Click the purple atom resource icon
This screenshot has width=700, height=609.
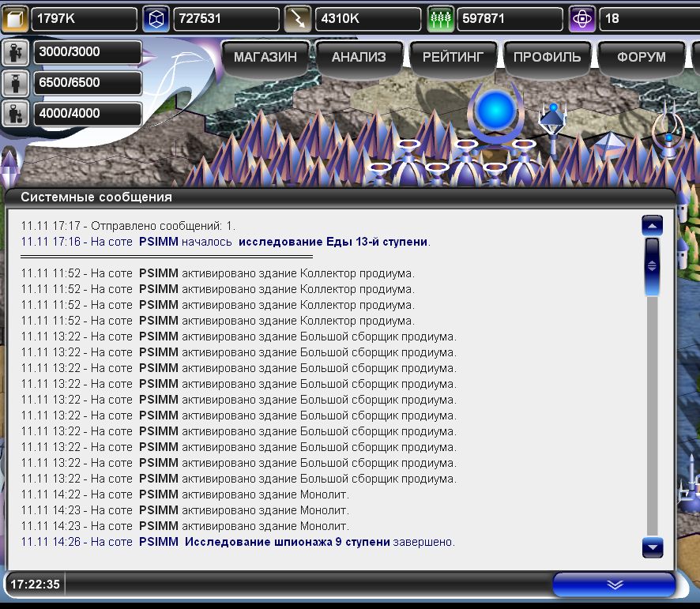582,19
